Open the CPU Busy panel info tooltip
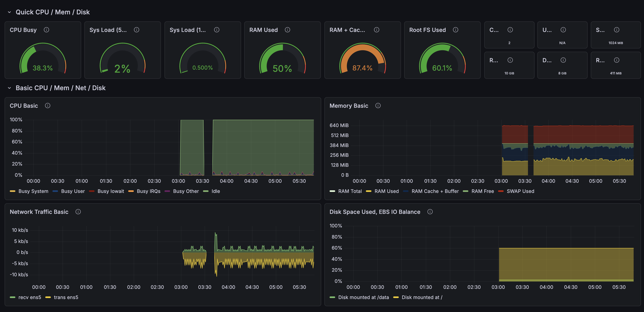 coord(46,30)
